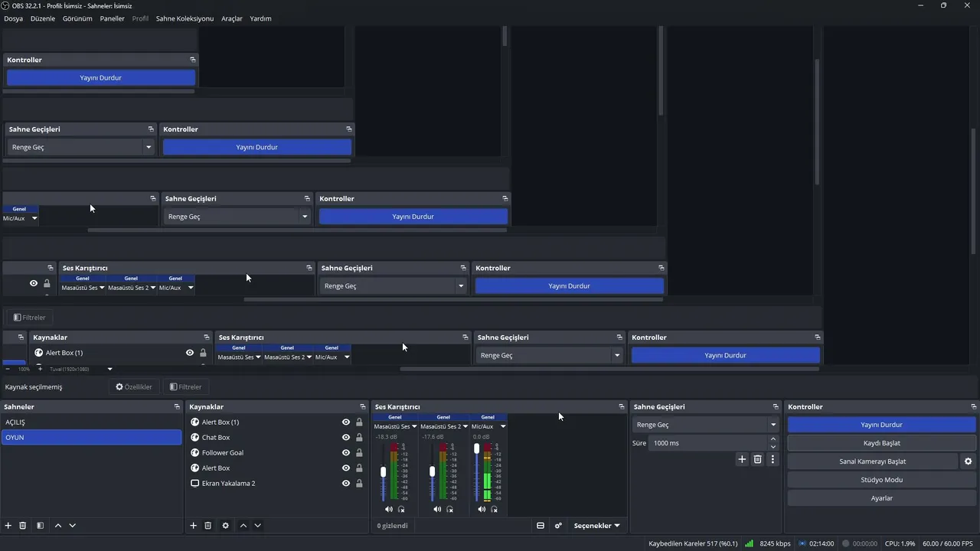Click the green network signal status icon
Image resolution: width=980 pixels, height=551 pixels.
[x=750, y=543]
